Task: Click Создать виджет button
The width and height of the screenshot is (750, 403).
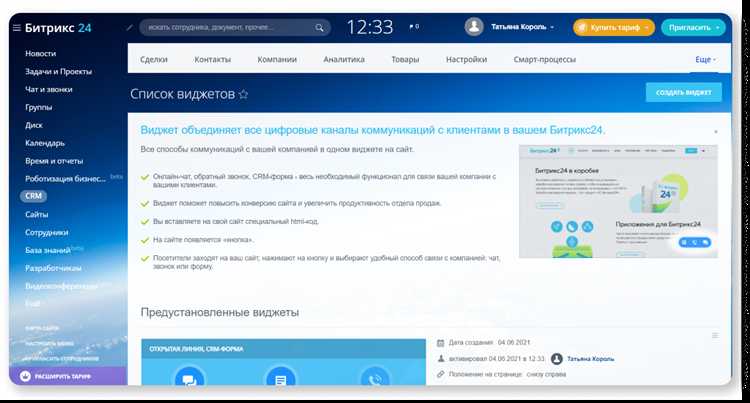Action: [684, 92]
